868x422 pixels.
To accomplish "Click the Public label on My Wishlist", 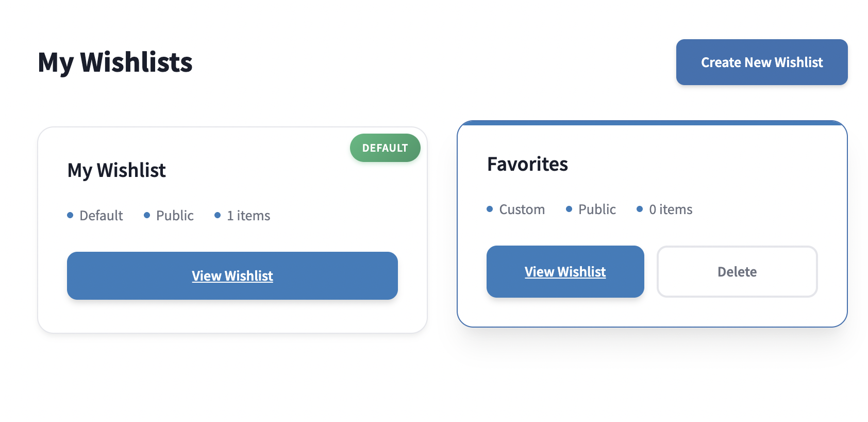I will 175,215.
